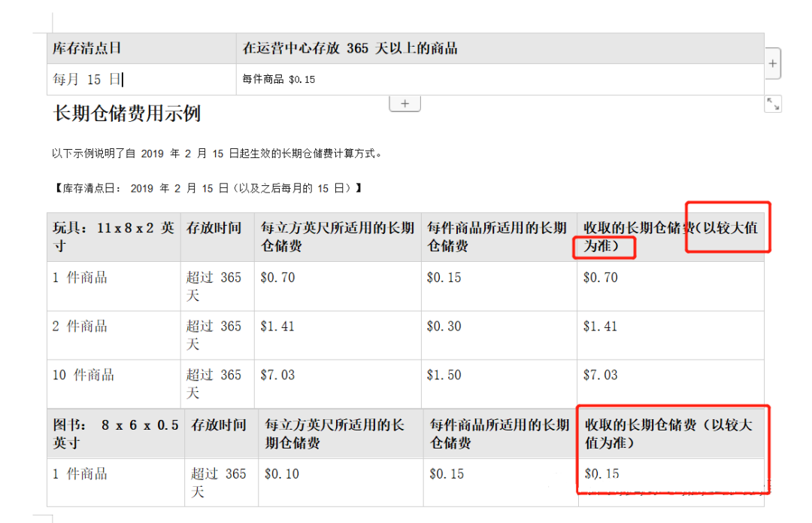The width and height of the screenshot is (812, 523).
Task: Click 存放时间 header in the book table
Action: click(x=221, y=433)
